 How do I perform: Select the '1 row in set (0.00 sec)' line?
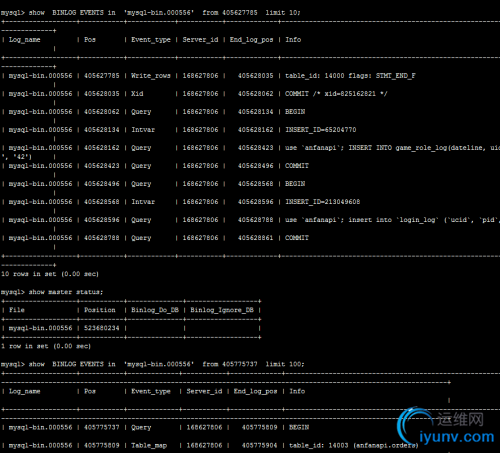coord(46,346)
